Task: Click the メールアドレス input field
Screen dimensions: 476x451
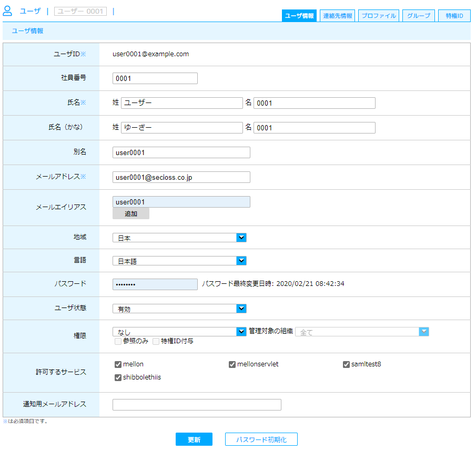Action: 181,177
